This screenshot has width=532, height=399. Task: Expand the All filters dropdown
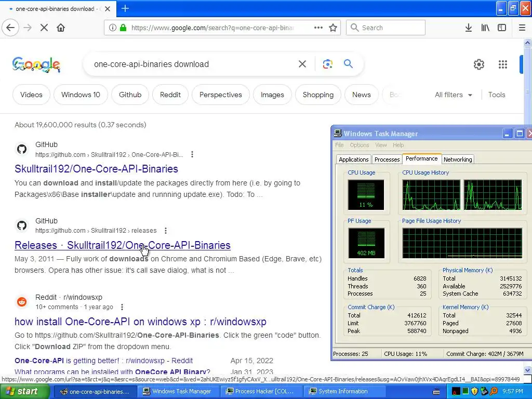click(x=453, y=95)
